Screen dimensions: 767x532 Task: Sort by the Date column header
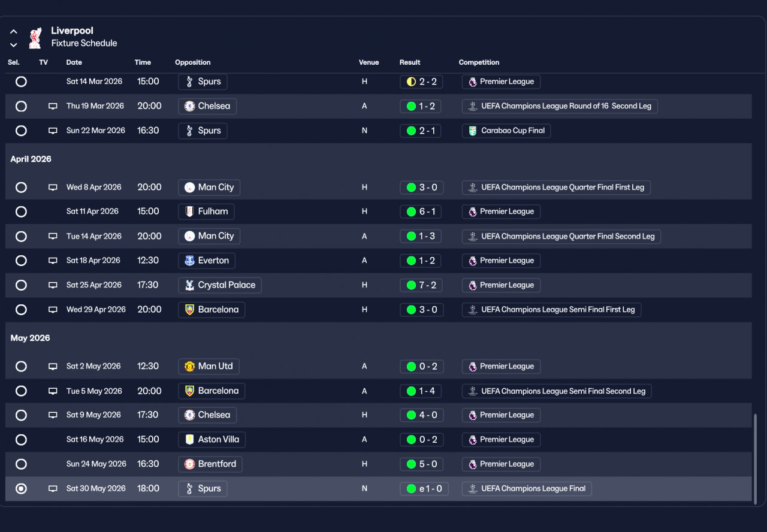pyautogui.click(x=74, y=62)
